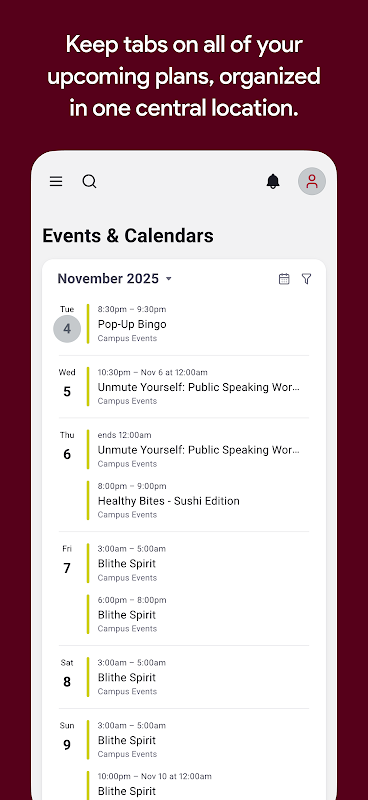
Task: Open Friday 6:00pm Blithe Spirit event
Action: click(198, 614)
